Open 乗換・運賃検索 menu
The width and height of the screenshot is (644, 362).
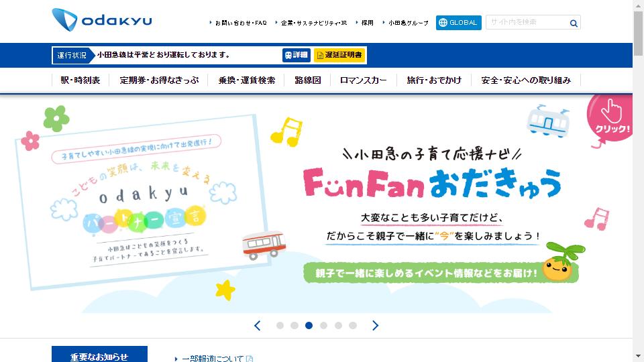tap(246, 80)
